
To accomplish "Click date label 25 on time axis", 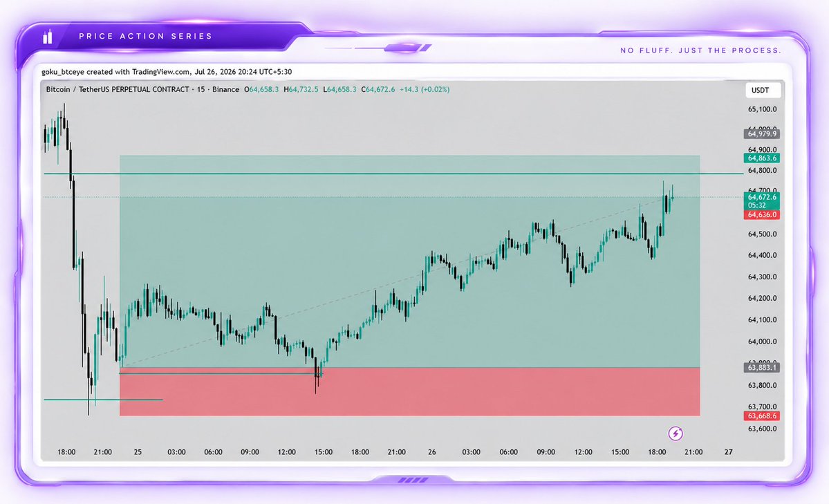I will coord(138,452).
